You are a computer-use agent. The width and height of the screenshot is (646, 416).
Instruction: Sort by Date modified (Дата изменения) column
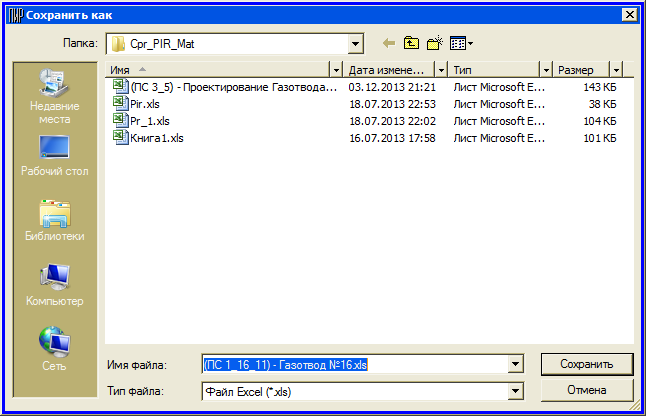[x=390, y=70]
